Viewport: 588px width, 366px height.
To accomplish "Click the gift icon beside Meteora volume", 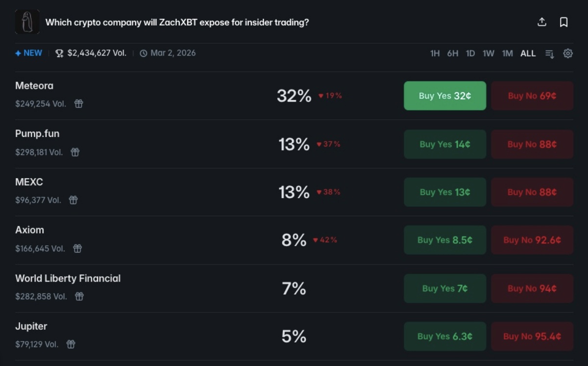I will [x=78, y=104].
